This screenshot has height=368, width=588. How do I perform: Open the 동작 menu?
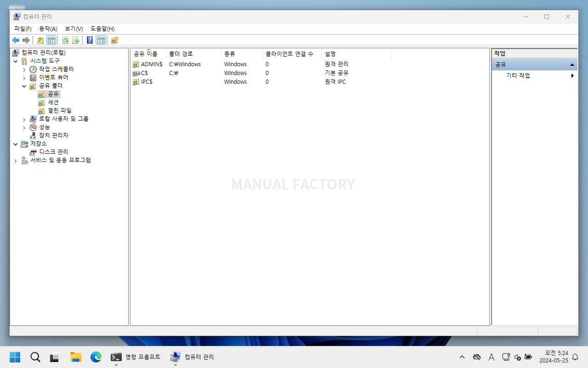pyautogui.click(x=48, y=29)
